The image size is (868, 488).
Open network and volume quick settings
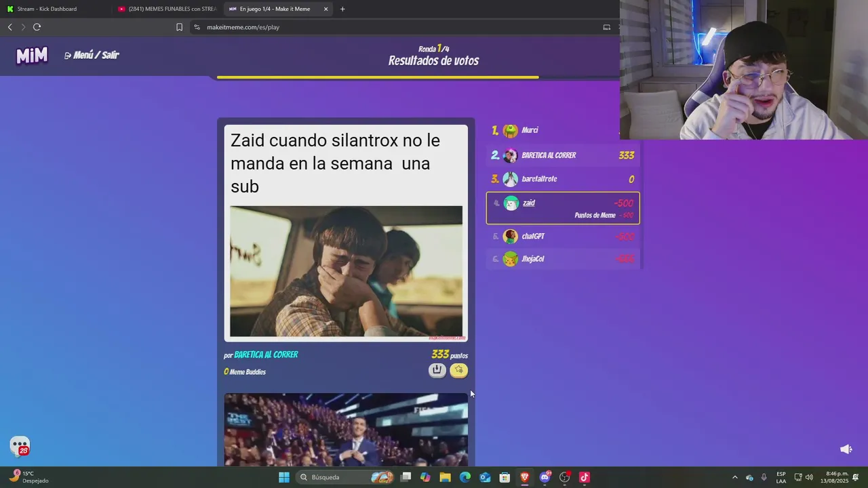804,477
